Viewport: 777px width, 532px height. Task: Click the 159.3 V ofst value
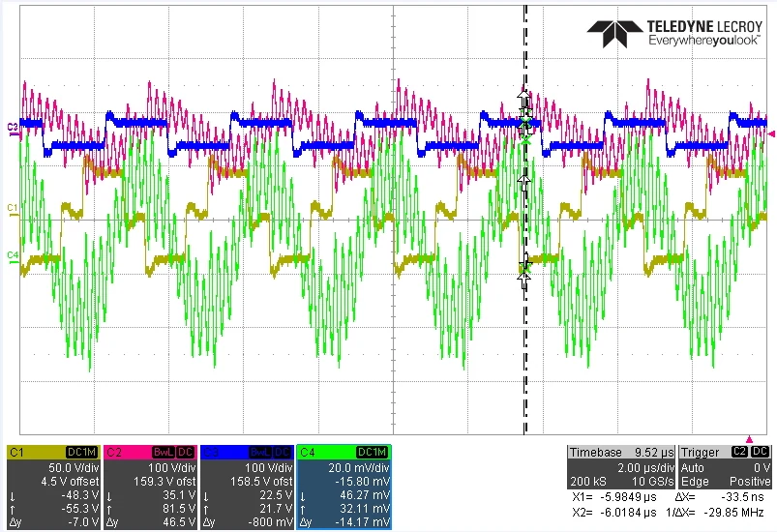point(164,482)
